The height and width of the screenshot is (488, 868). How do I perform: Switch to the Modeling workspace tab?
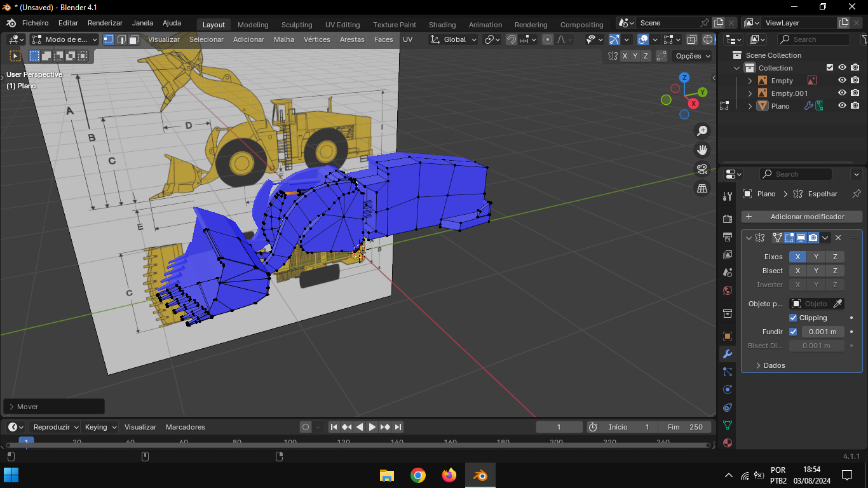pyautogui.click(x=253, y=25)
